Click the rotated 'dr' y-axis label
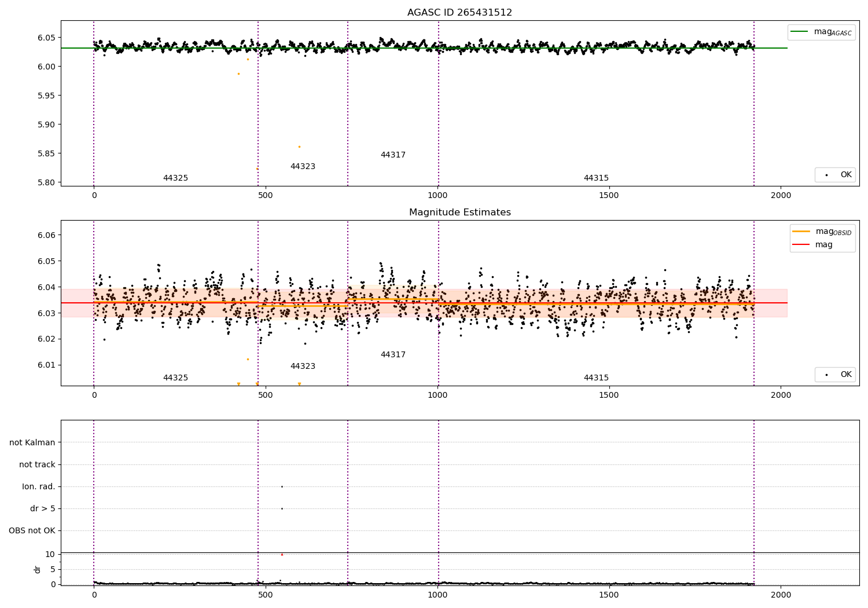Image resolution: width=868 pixels, height=608 pixels. 38,569
